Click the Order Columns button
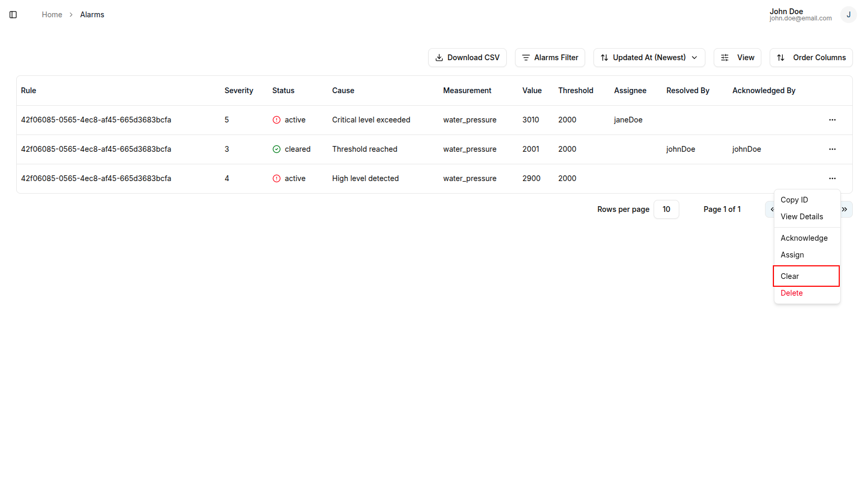The image size is (868, 483). pos(810,58)
